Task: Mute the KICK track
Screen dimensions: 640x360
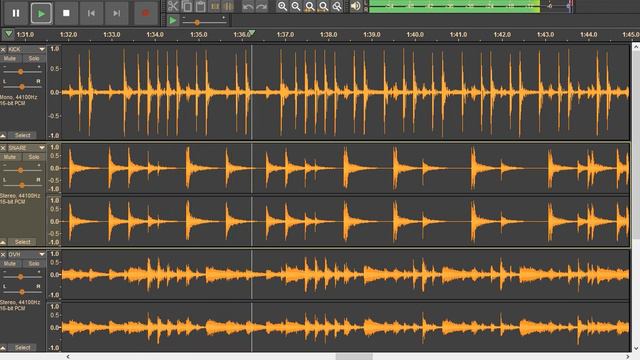Action: tap(10, 59)
